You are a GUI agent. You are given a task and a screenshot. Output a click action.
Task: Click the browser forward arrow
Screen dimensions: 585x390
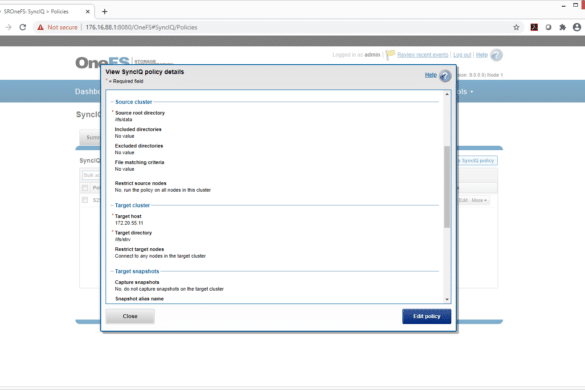[x=8, y=27]
